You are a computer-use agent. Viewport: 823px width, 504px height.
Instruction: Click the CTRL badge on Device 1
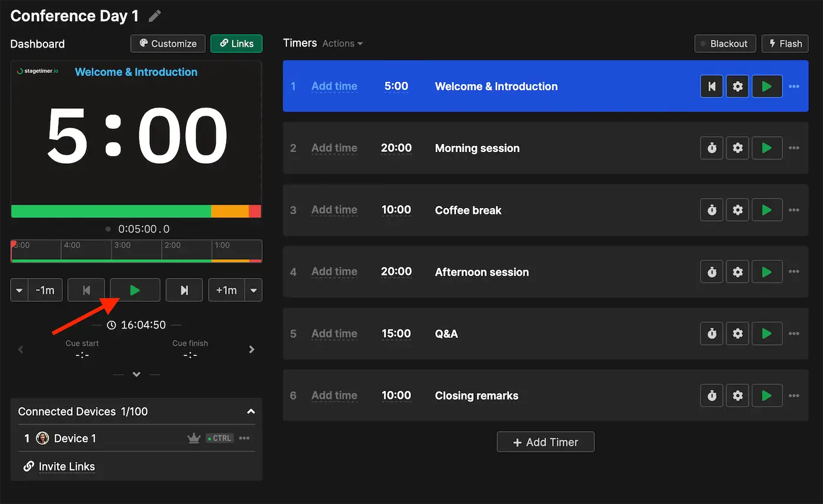[x=219, y=438]
